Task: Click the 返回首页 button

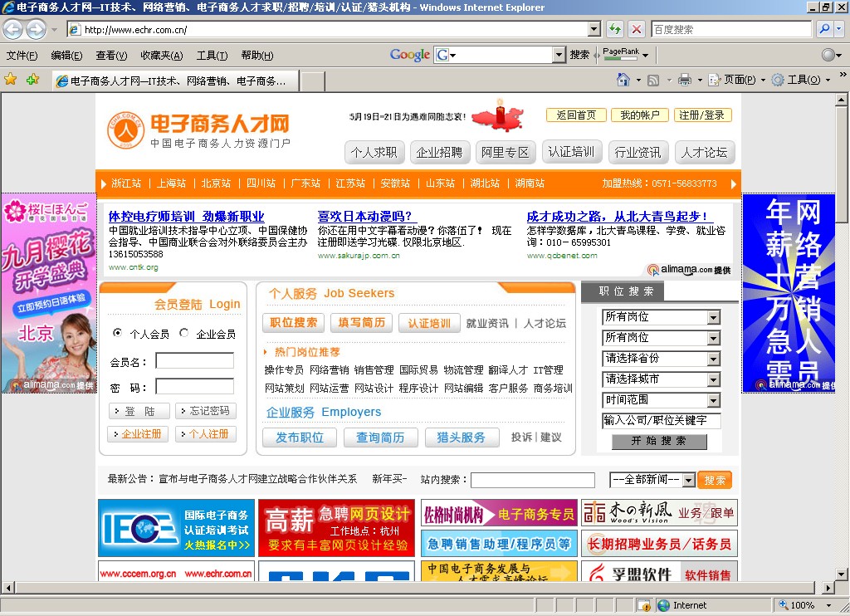Action: [576, 115]
